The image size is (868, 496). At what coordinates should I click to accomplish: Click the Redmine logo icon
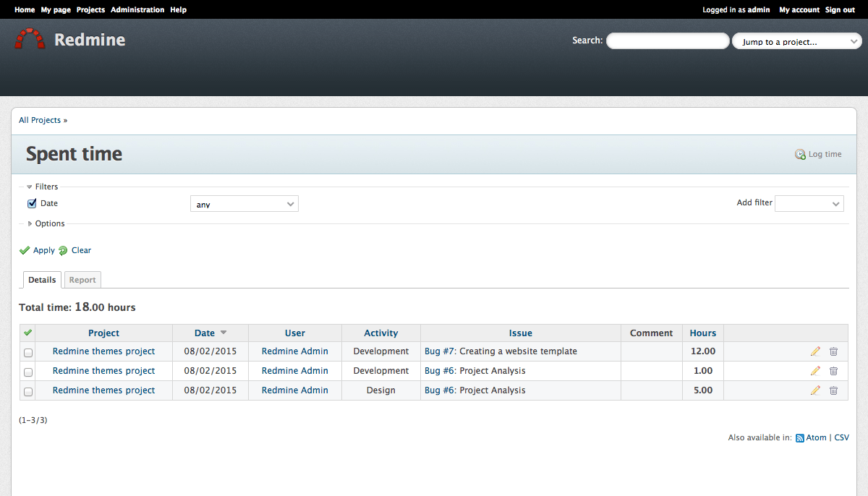click(30, 39)
